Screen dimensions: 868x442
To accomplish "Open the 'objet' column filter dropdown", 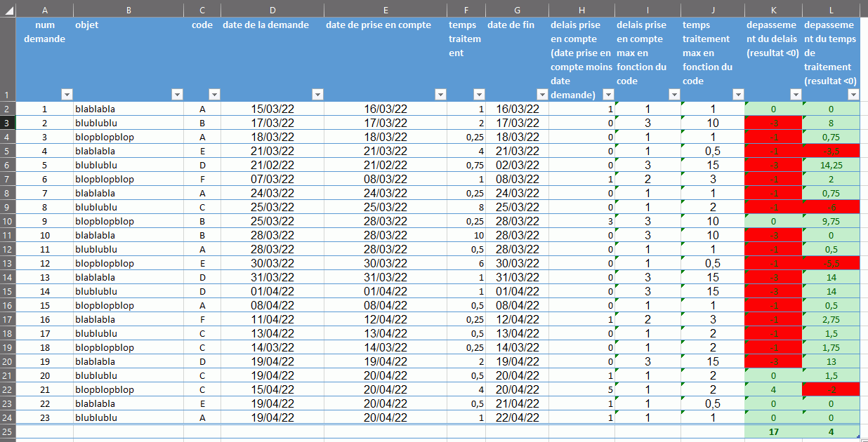I will (x=177, y=95).
